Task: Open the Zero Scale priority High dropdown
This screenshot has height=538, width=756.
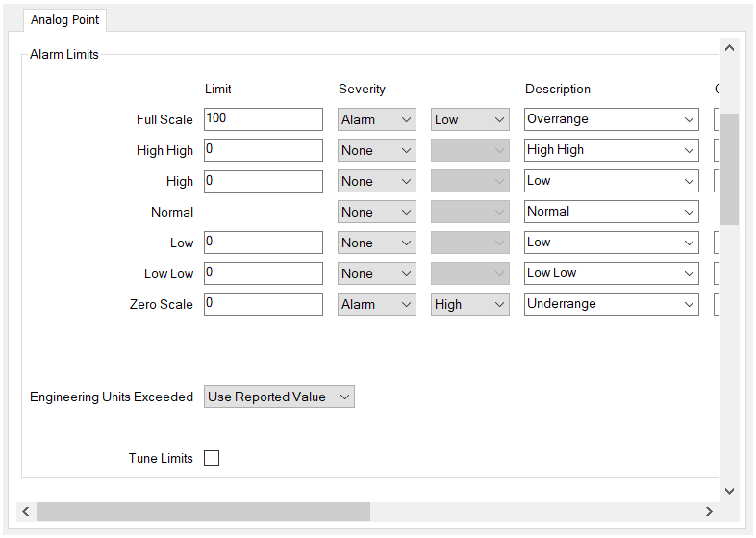Action: [469, 304]
